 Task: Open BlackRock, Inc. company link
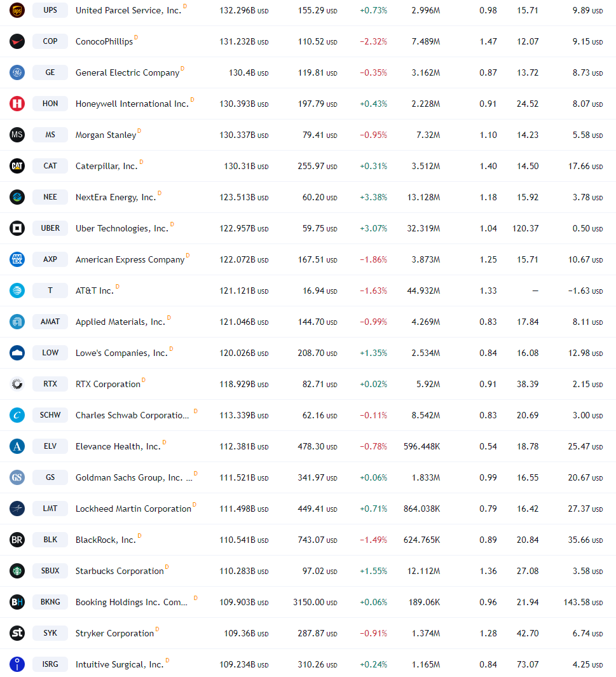pos(106,540)
